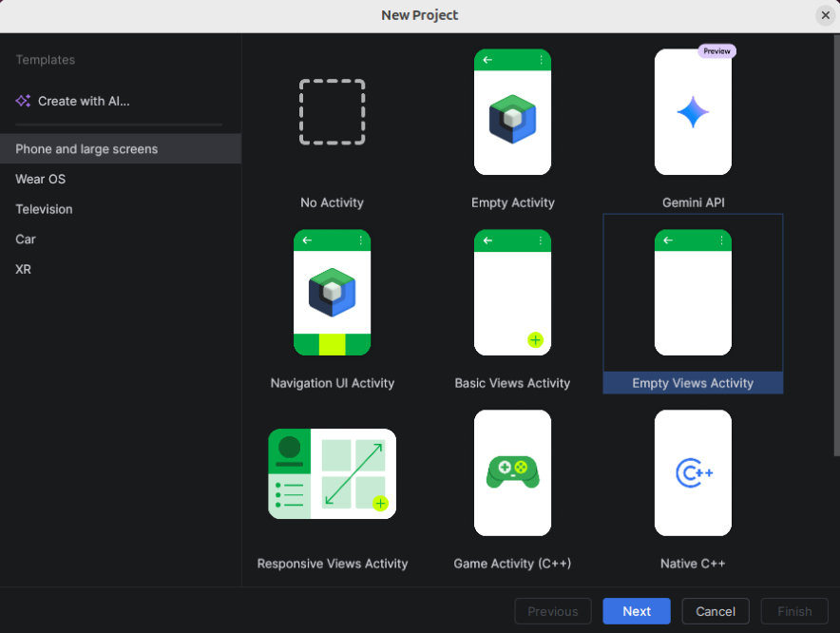Select Empty Views Activity template thumbnail

693,293
